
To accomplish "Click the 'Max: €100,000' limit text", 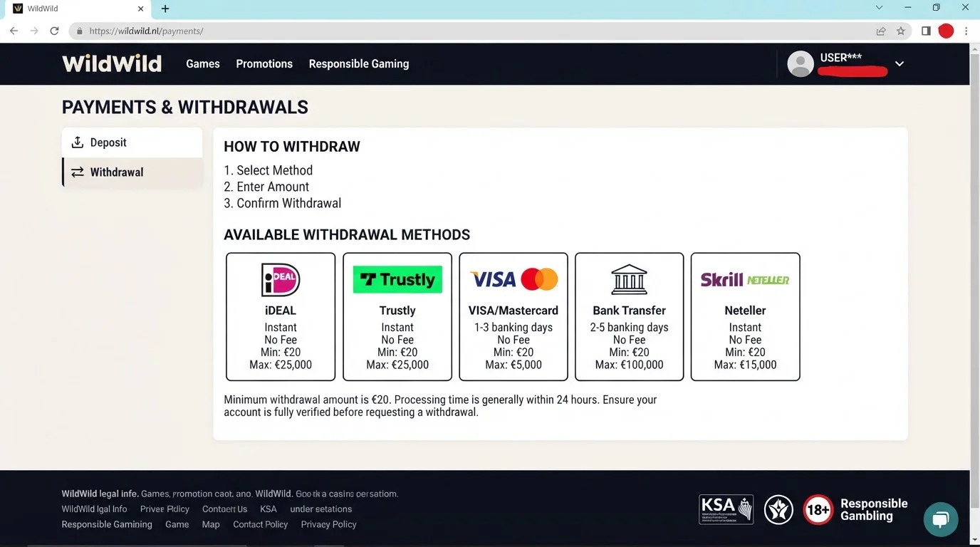I will (x=630, y=365).
